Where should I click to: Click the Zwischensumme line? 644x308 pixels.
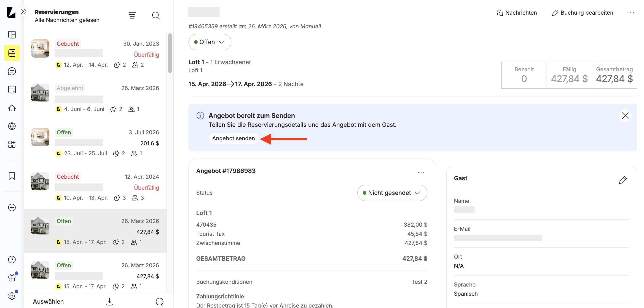(x=311, y=243)
